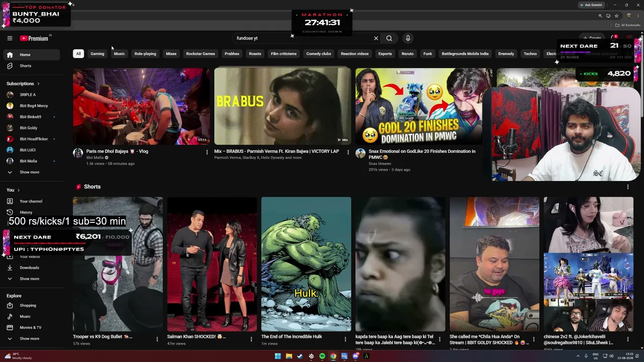Open YouTube notifications bell
This screenshot has width=644, height=362.
coord(614,38)
